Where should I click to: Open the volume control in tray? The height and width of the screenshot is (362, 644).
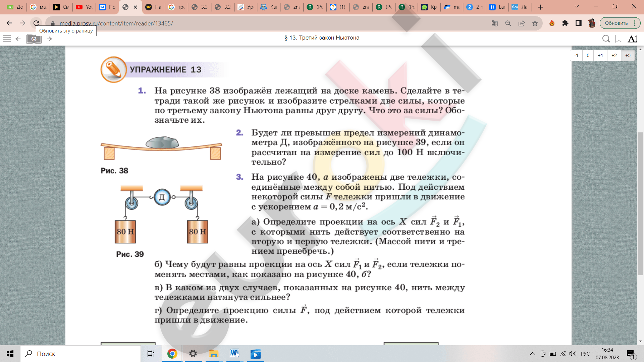[572, 354]
